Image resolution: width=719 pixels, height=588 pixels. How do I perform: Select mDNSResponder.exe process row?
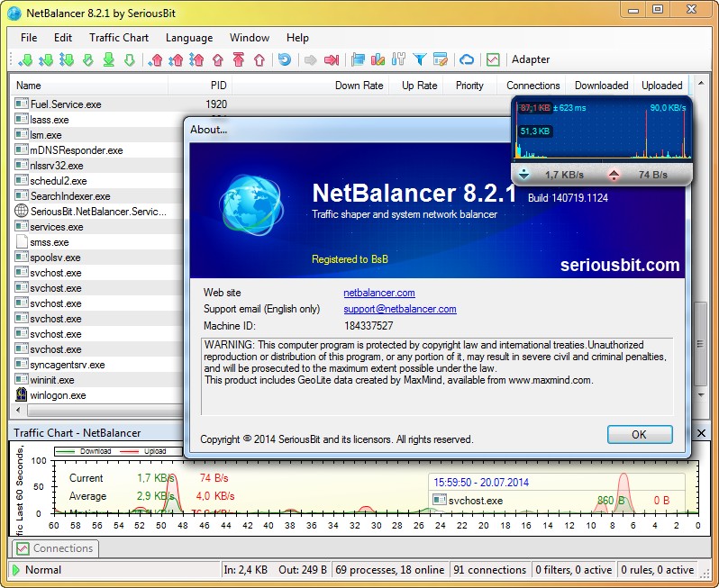76,150
